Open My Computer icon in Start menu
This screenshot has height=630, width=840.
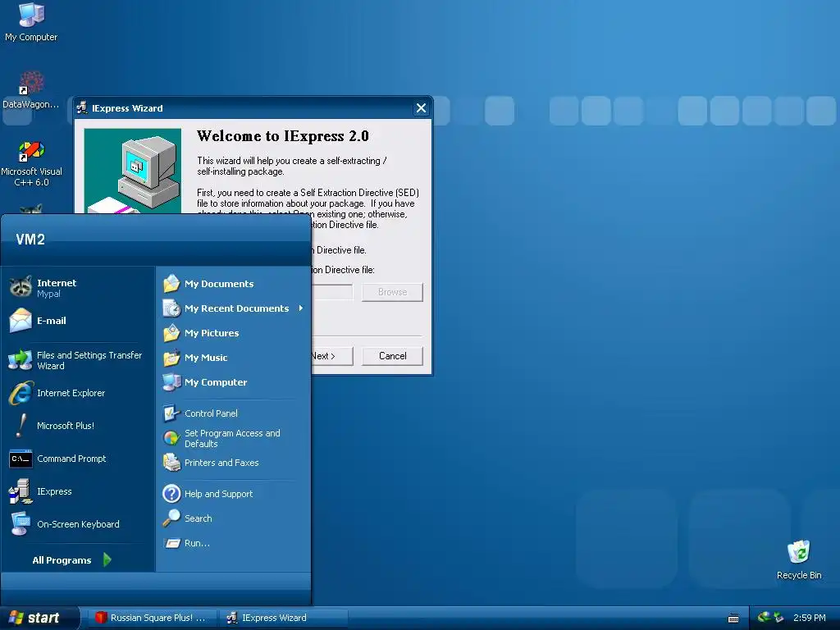coord(171,382)
